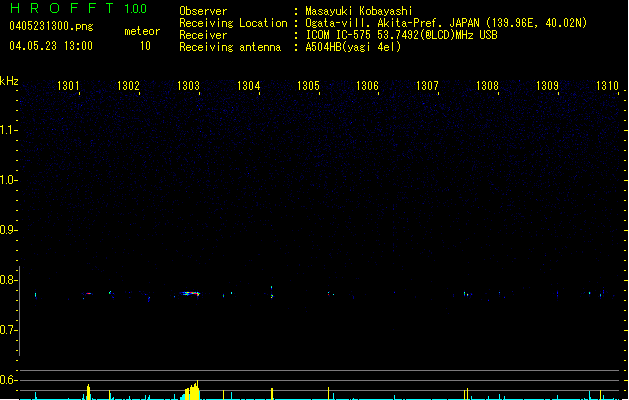
Task: Select the Observer field label
Action: pos(203,11)
